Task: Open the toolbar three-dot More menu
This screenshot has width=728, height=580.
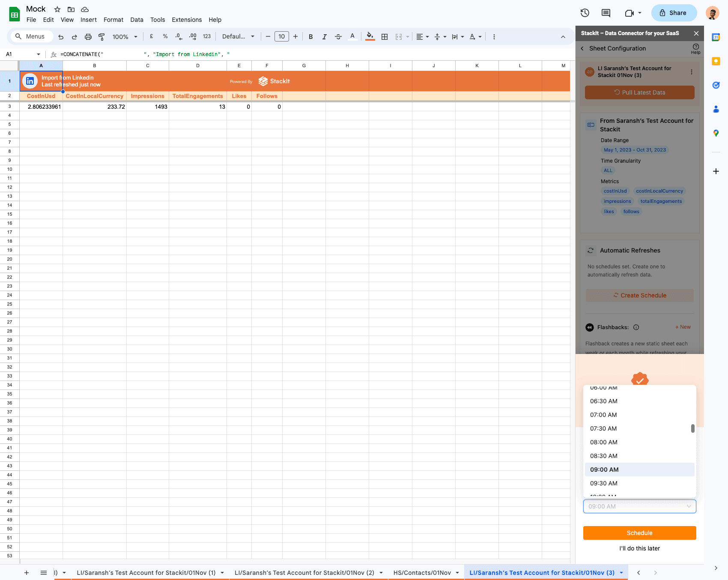Action: click(x=494, y=37)
